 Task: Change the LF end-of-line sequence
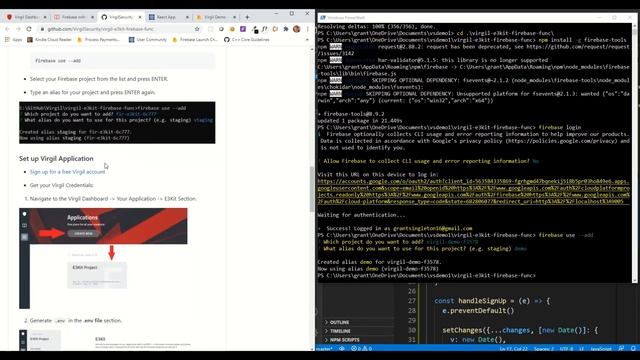[582, 349]
